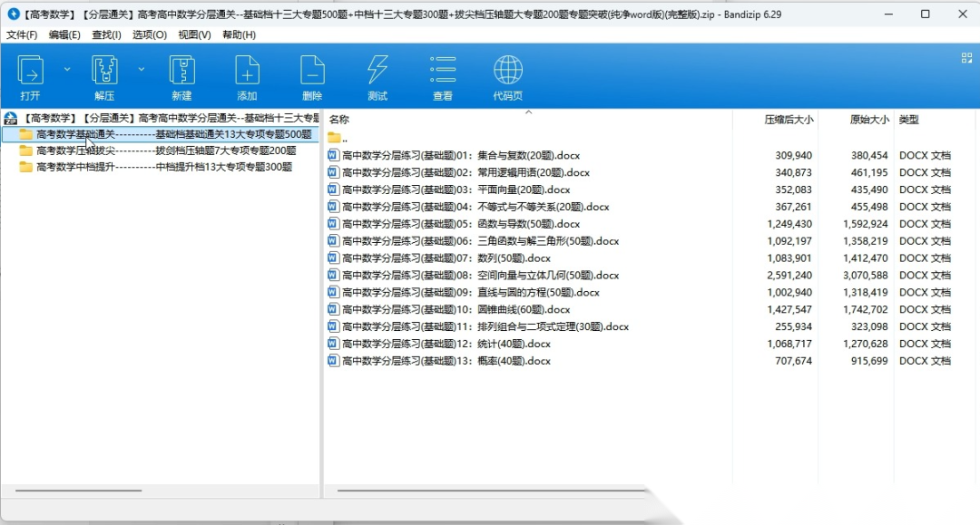Open the 选项(O) menu

pyautogui.click(x=150, y=34)
